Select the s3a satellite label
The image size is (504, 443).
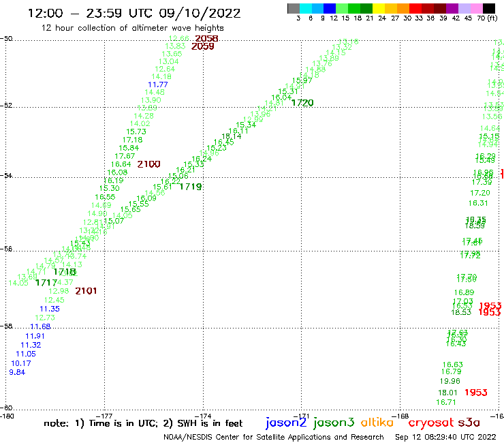(469, 423)
